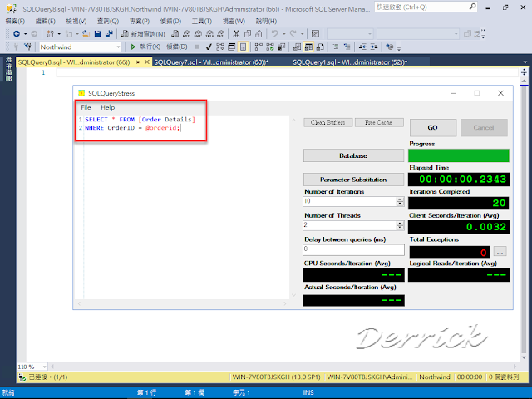
Task: Click the Save floppy disk icon
Action: coord(98,33)
